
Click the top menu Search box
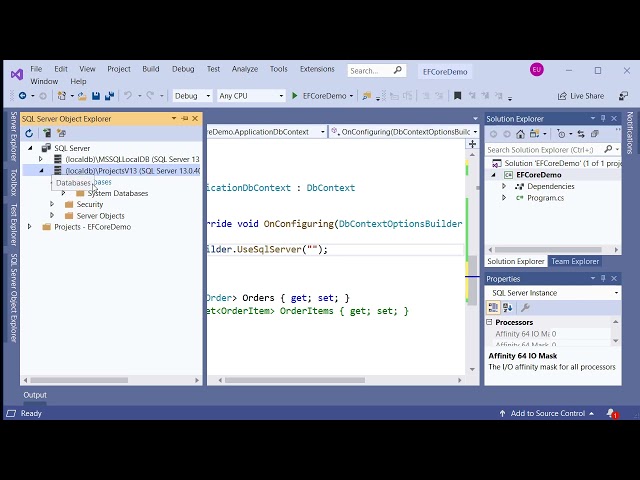(376, 71)
